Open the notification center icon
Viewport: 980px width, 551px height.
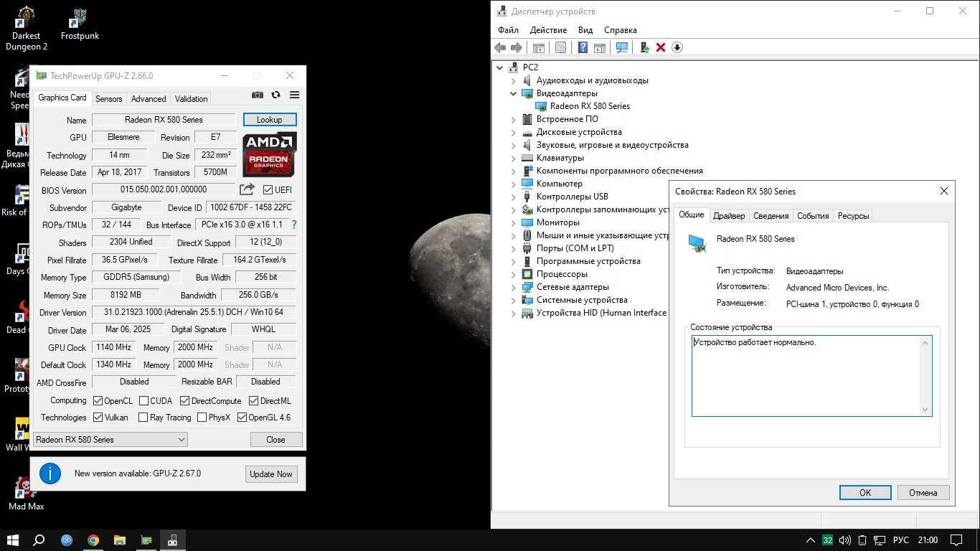click(x=956, y=540)
